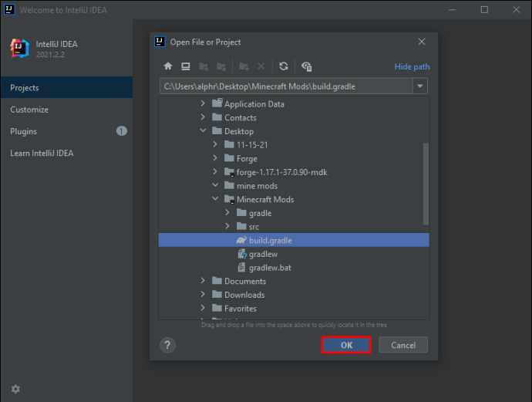The image size is (532, 402).
Task: Expand the gradle folder
Action: pyautogui.click(x=227, y=212)
